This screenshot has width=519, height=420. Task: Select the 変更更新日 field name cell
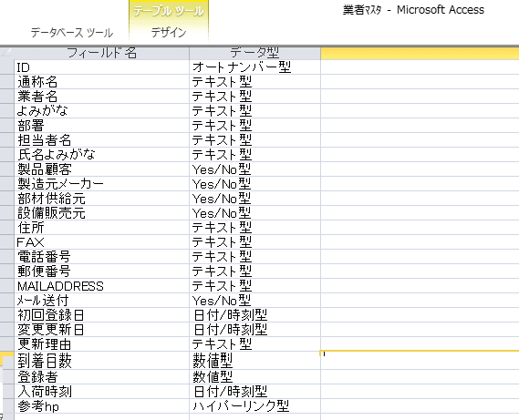coord(101,329)
